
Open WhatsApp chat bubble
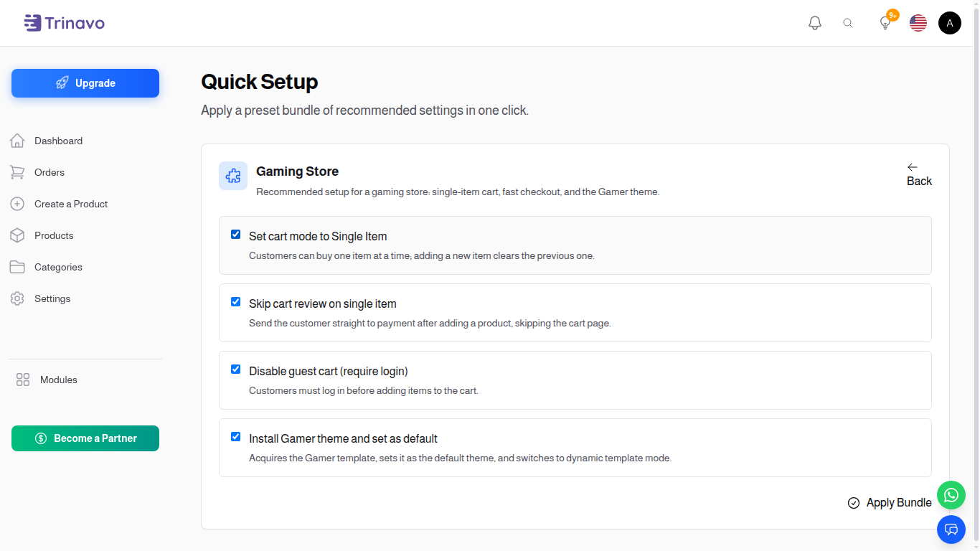point(951,495)
